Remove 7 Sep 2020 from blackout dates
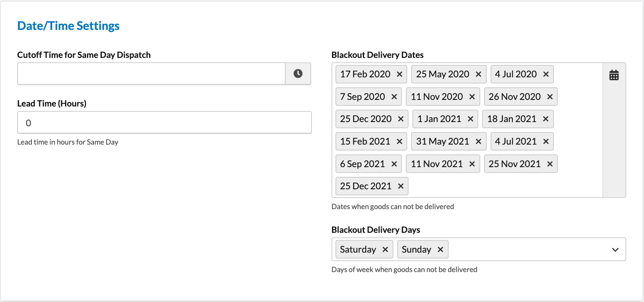 [x=394, y=97]
